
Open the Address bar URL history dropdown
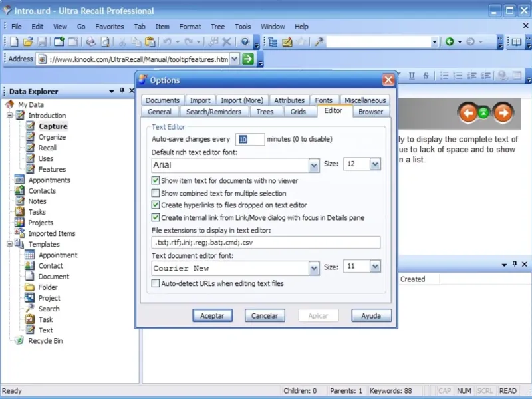[x=235, y=59]
